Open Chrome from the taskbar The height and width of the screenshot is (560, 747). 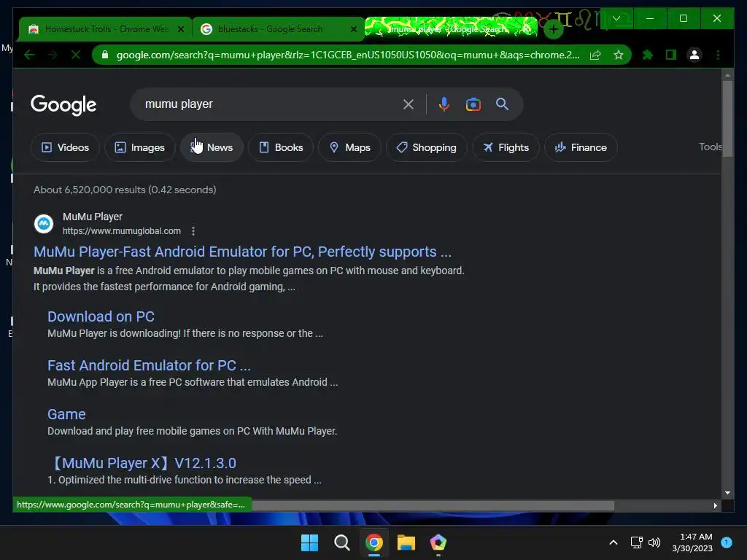click(x=374, y=542)
